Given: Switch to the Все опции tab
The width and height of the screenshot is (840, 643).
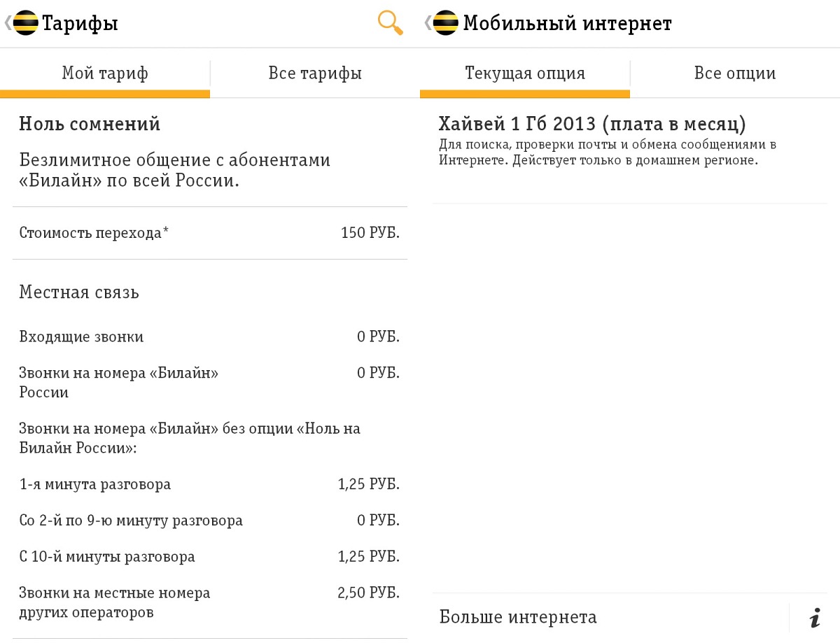Looking at the screenshot, I should click(735, 73).
